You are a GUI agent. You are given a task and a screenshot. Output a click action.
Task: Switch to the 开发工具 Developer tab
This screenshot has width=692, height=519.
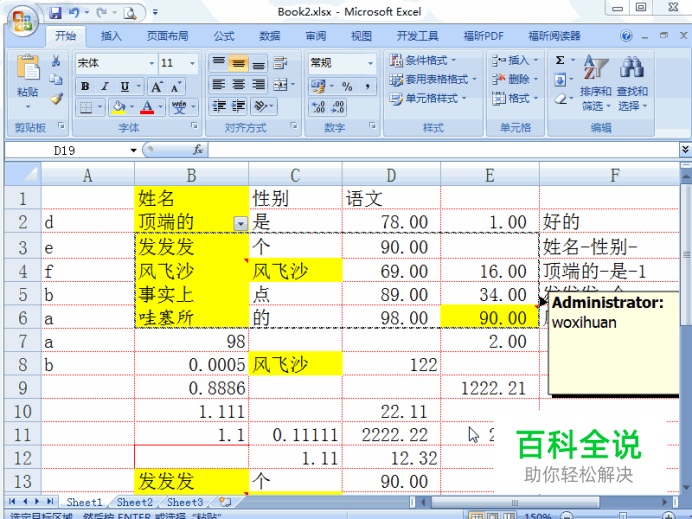[x=417, y=36]
